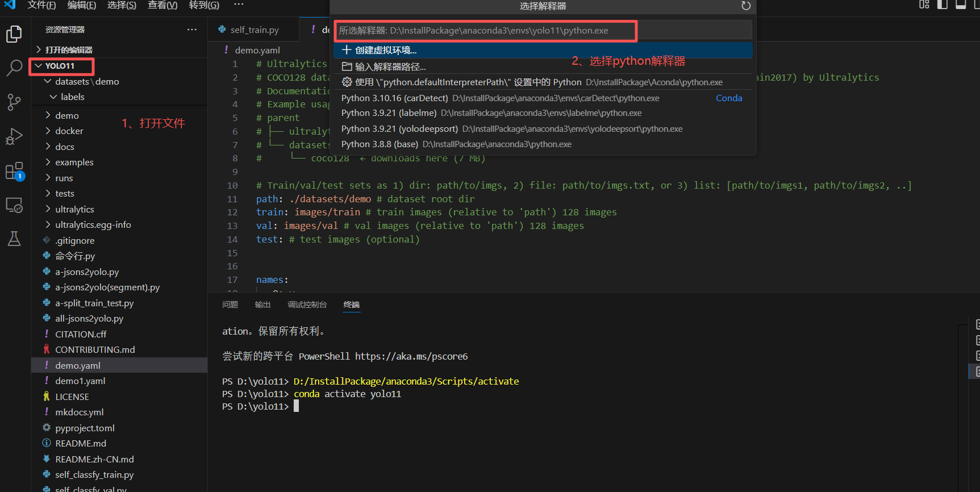The image size is (980, 492).
Task: Open the CONTRIBUTING.md file
Action: click(119, 350)
